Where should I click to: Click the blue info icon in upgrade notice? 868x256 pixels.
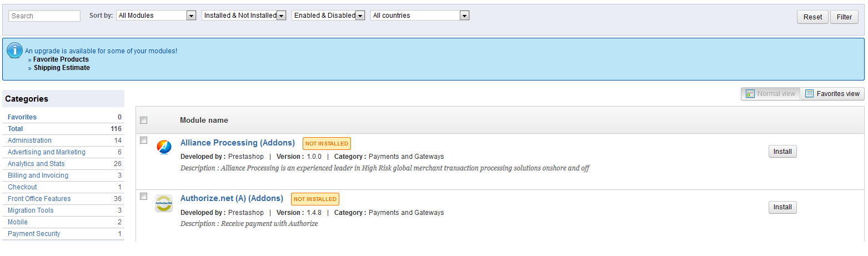coord(14,50)
